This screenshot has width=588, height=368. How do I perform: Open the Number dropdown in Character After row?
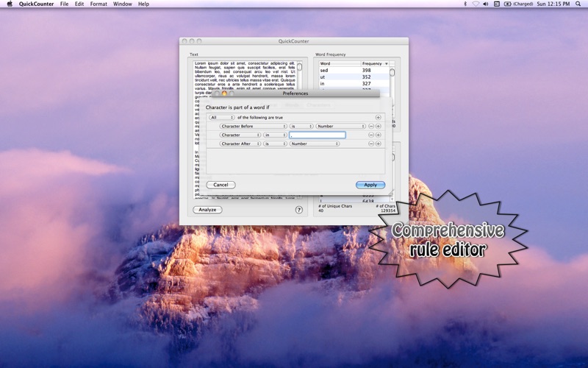point(315,144)
